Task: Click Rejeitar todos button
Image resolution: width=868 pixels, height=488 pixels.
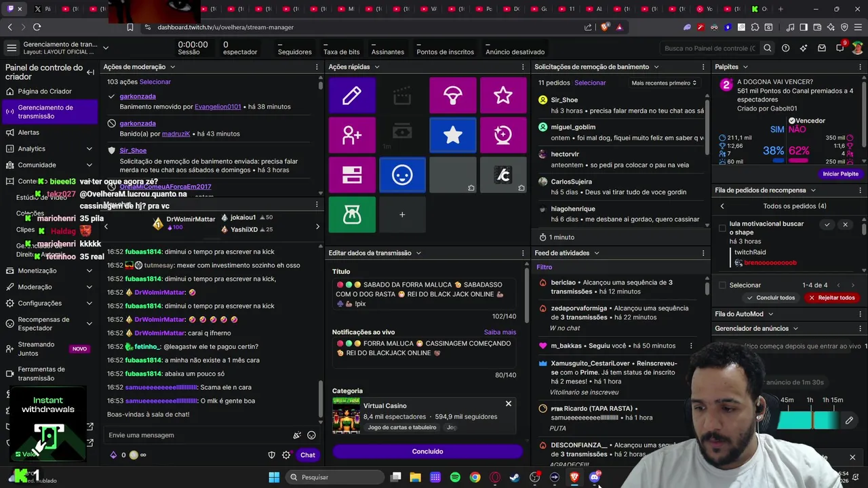Action: pos(831,298)
